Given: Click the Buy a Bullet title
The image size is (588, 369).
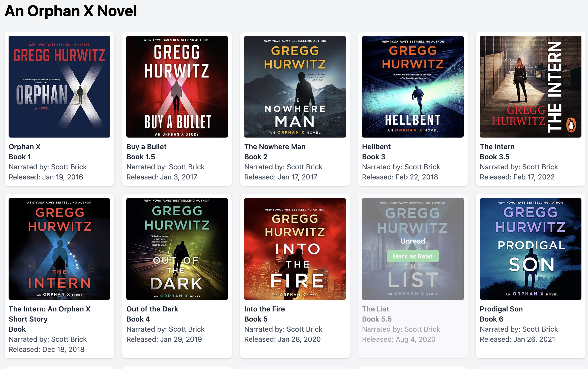Looking at the screenshot, I should tap(146, 147).
